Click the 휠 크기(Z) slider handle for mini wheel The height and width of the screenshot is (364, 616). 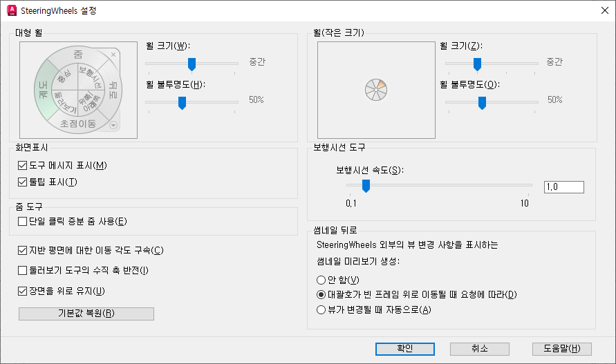point(477,64)
